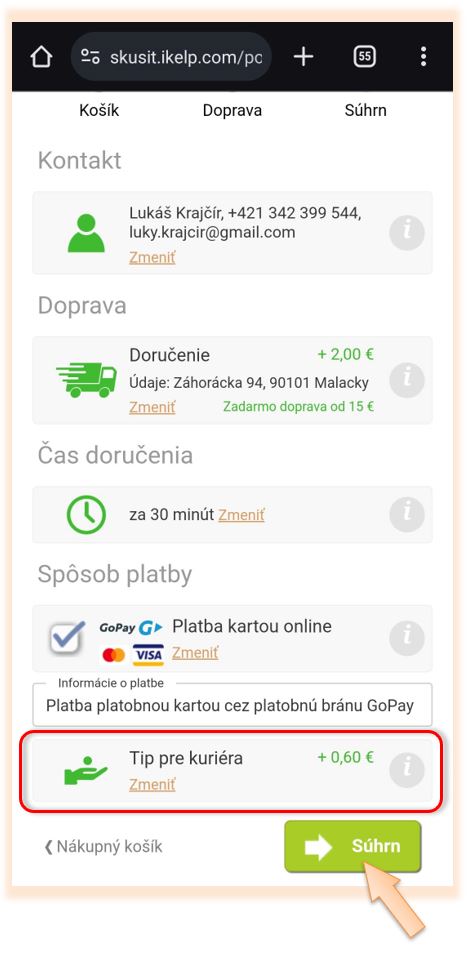Click info icon in Kontakt card

point(406,233)
